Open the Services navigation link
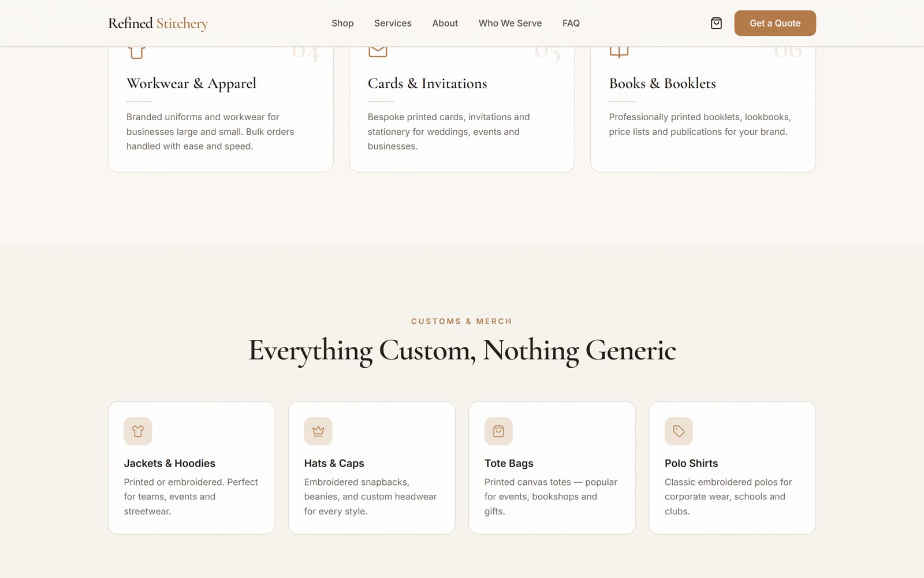This screenshot has height=578, width=924. coord(393,23)
